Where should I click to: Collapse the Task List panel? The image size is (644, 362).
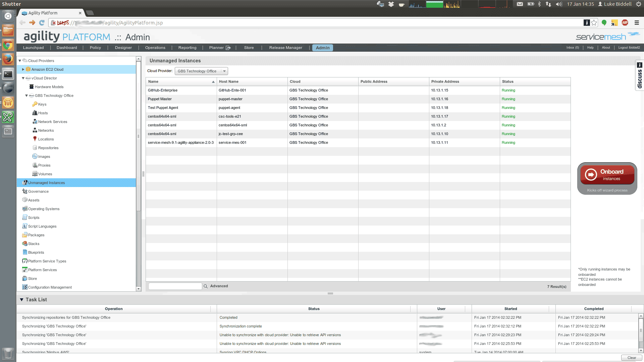click(21, 300)
